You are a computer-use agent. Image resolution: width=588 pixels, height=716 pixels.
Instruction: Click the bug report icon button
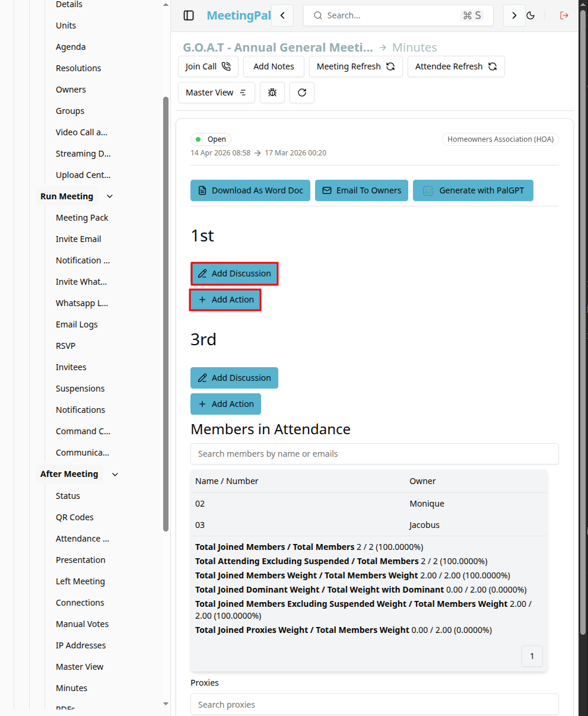pos(272,93)
